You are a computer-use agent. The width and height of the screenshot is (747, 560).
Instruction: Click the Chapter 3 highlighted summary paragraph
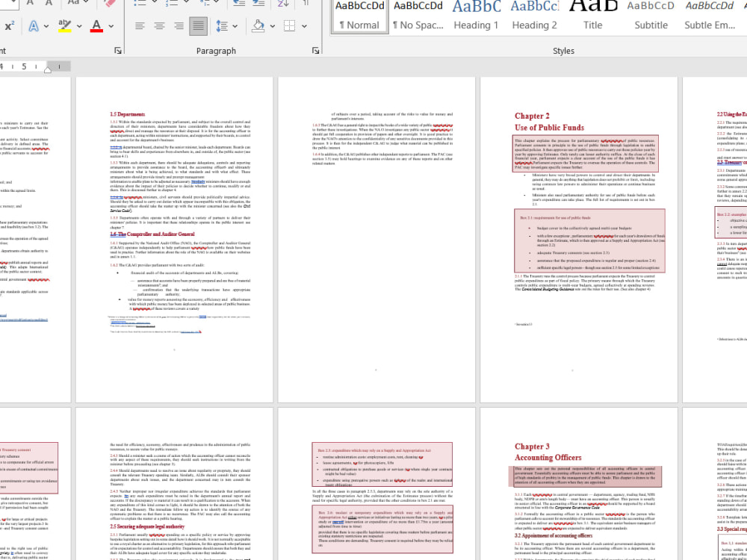tap(587, 476)
